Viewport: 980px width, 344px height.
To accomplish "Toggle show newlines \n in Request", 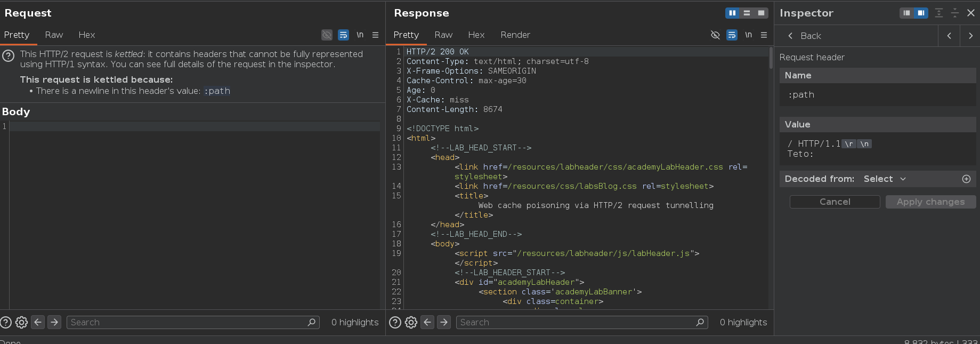I will click(360, 35).
